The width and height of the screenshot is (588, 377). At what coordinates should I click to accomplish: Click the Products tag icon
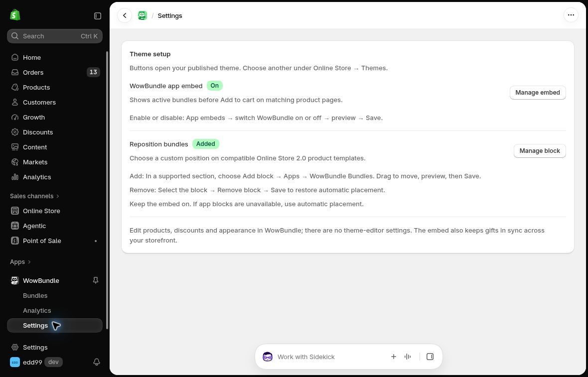tap(15, 87)
